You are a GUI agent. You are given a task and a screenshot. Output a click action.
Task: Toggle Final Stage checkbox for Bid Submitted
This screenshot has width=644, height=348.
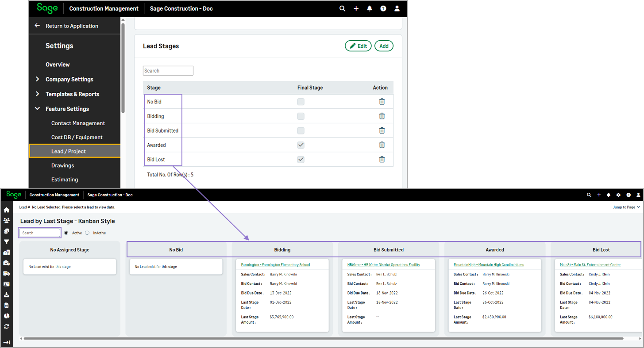[x=301, y=131]
